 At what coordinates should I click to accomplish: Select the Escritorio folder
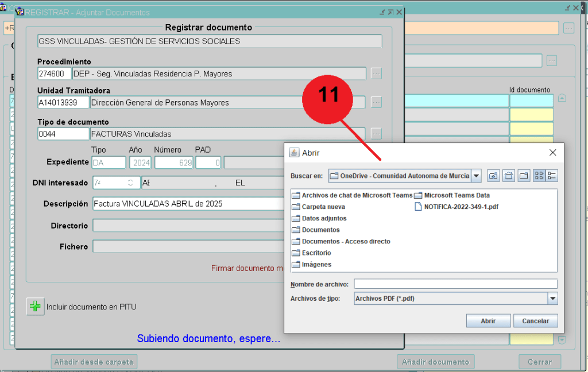pyautogui.click(x=316, y=253)
